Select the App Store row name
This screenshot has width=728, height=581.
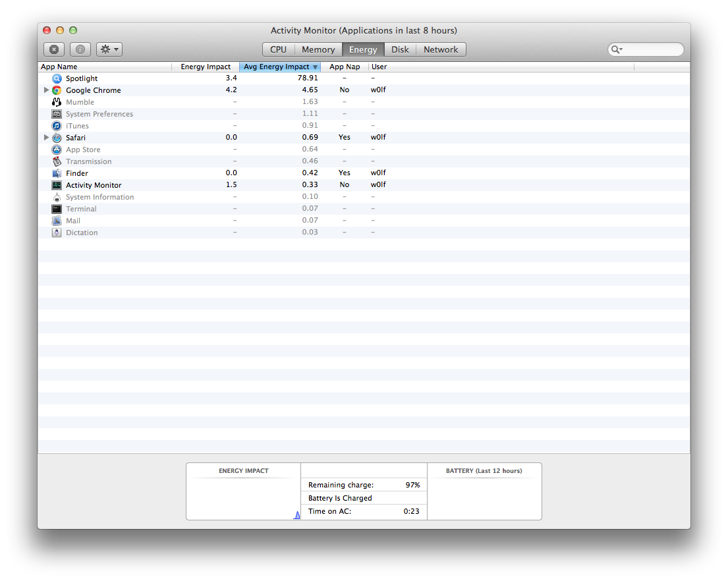click(83, 150)
